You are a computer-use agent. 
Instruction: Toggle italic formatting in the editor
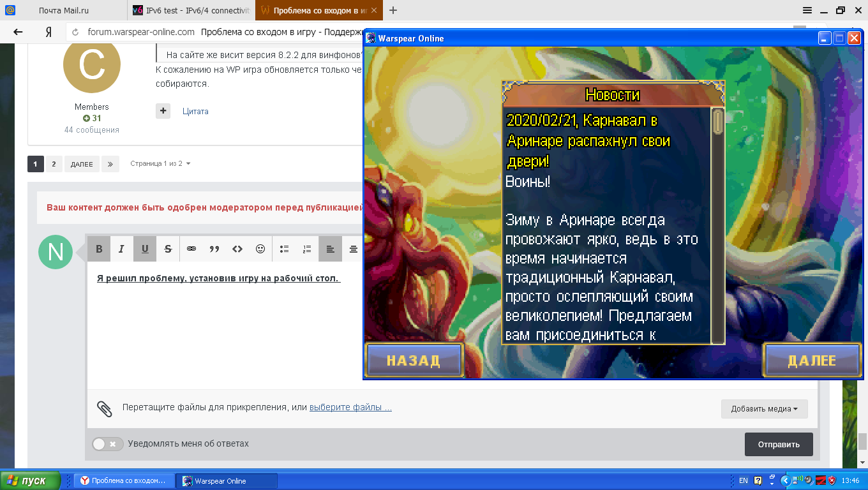[122, 249]
